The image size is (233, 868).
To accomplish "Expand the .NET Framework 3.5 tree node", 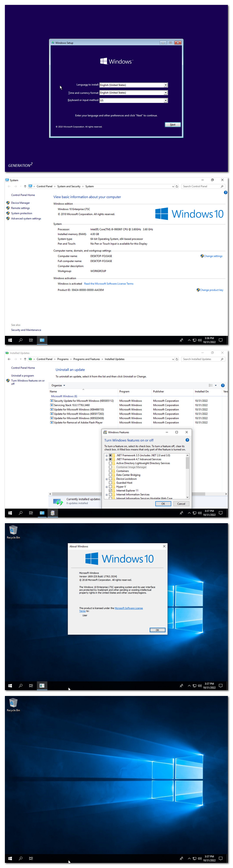I will pos(106,456).
